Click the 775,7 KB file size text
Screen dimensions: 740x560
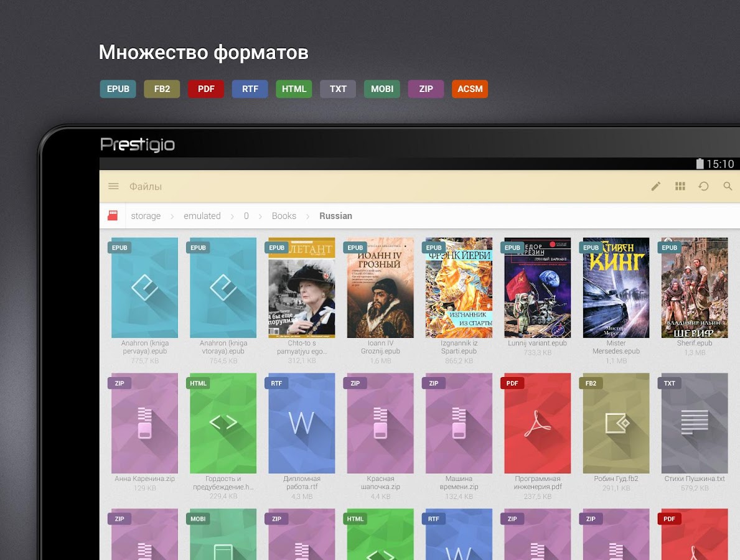145,361
